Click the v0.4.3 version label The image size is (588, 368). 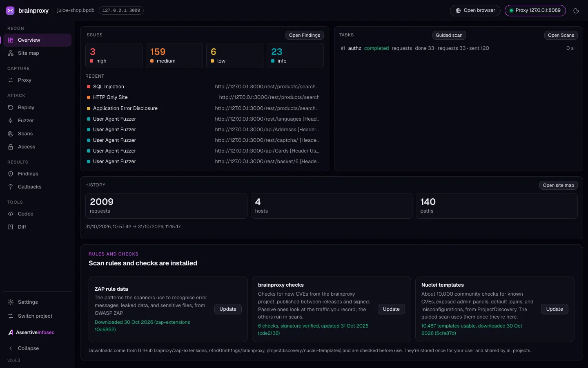pos(14,361)
